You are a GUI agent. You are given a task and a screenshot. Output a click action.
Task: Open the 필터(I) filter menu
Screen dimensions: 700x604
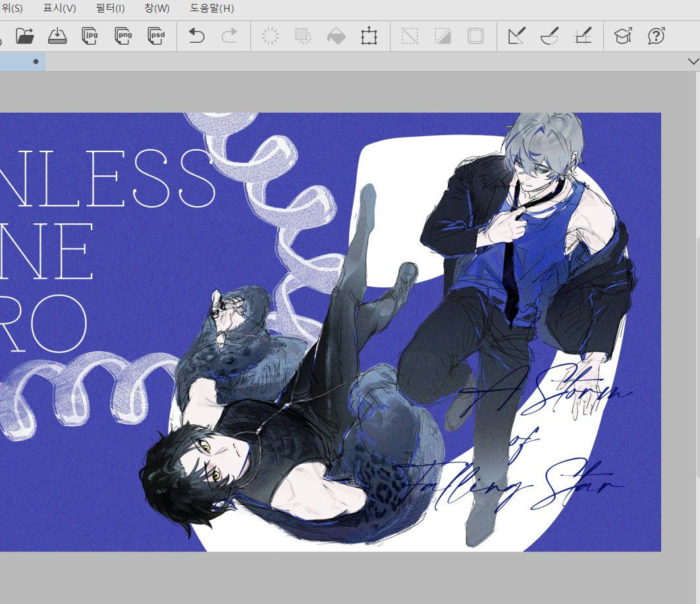coord(110,8)
